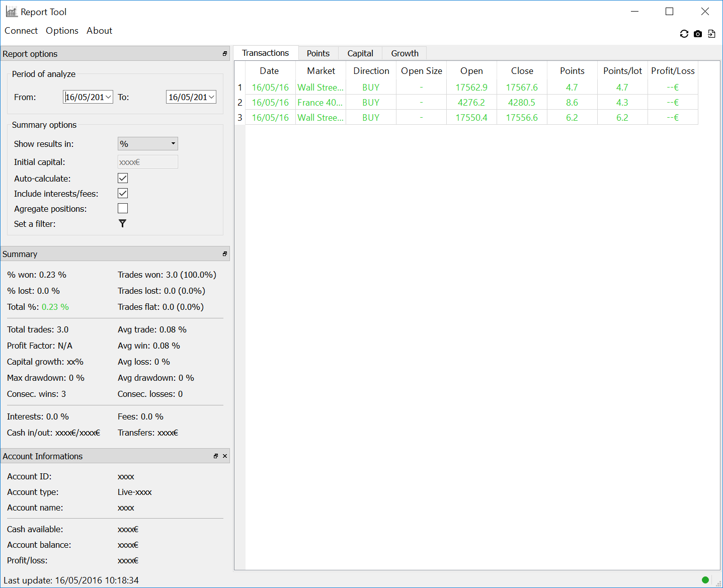The image size is (723, 588).
Task: Click the 4.3 points/lot cell
Action: point(623,102)
